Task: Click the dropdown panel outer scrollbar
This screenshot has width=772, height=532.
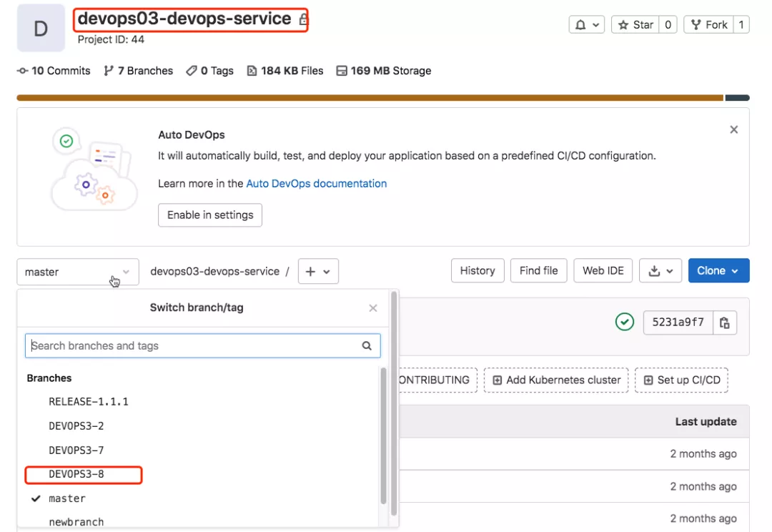Action: [393, 403]
